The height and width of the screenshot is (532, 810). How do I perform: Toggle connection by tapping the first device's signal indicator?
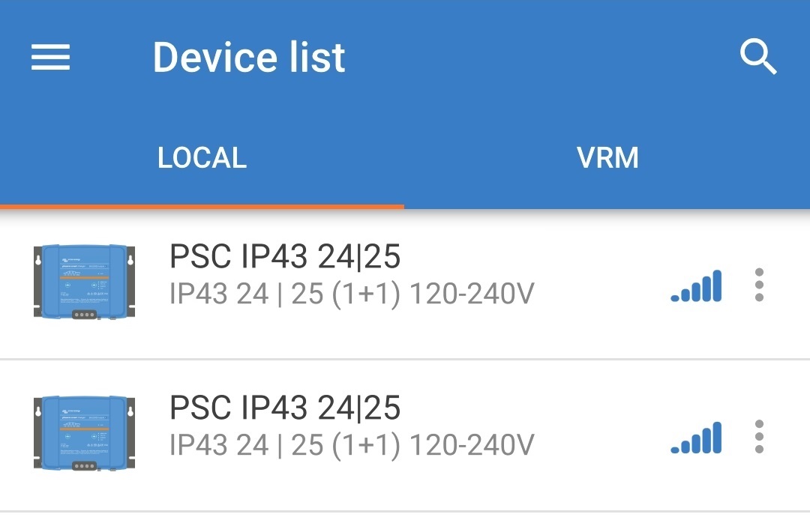pyautogui.click(x=695, y=287)
